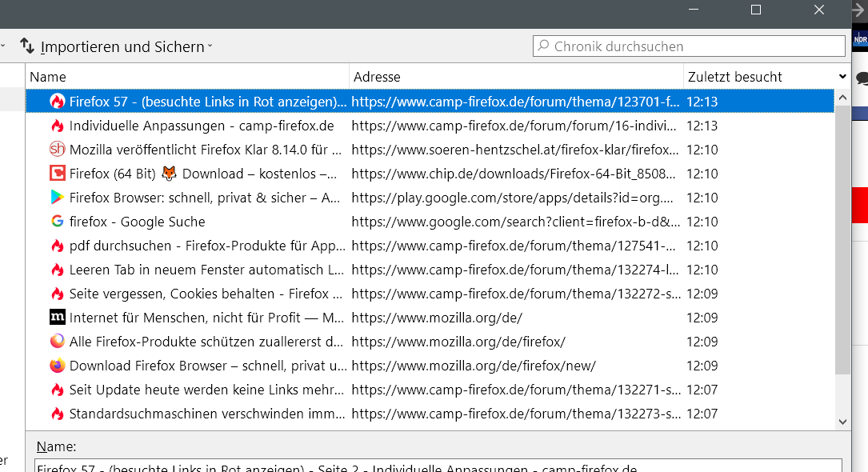Click the history list scroll down arrow
The height and width of the screenshot is (472, 868).
(x=842, y=422)
